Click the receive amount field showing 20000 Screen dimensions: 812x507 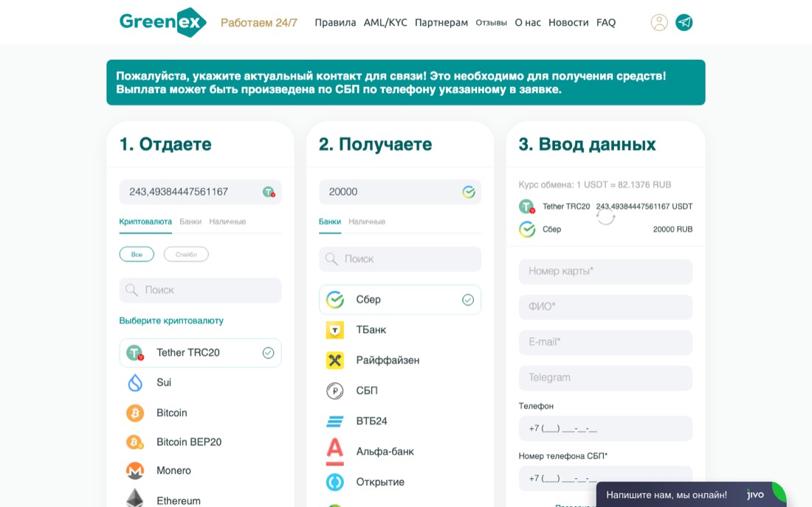point(400,192)
